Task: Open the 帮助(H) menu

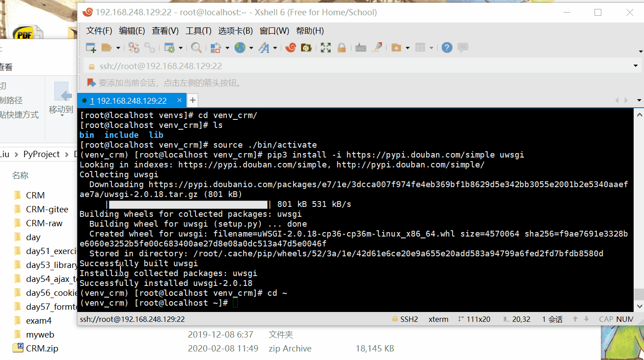Action: click(310, 31)
